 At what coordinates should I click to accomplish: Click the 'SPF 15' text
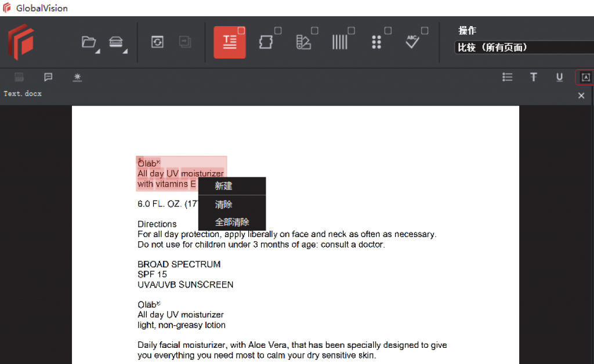click(x=152, y=274)
